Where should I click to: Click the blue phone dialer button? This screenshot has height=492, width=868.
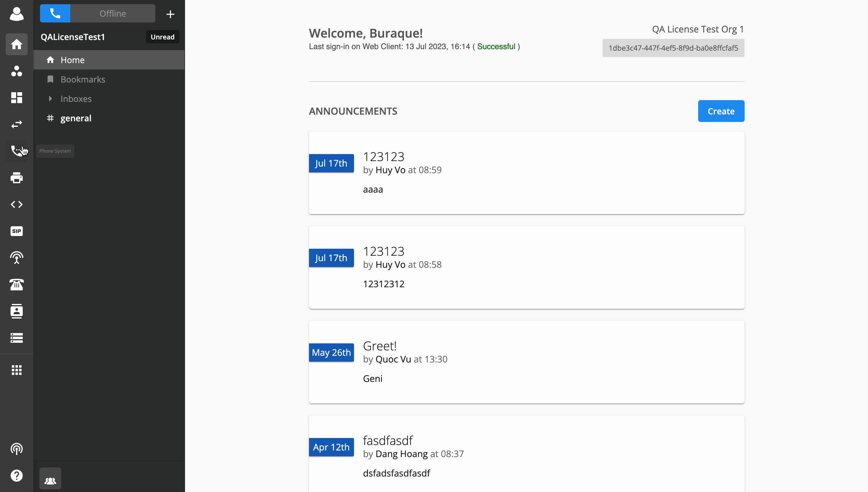55,14
